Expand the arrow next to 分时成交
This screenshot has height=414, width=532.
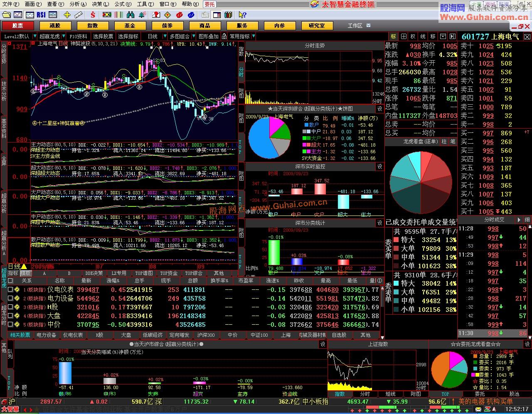519,220
